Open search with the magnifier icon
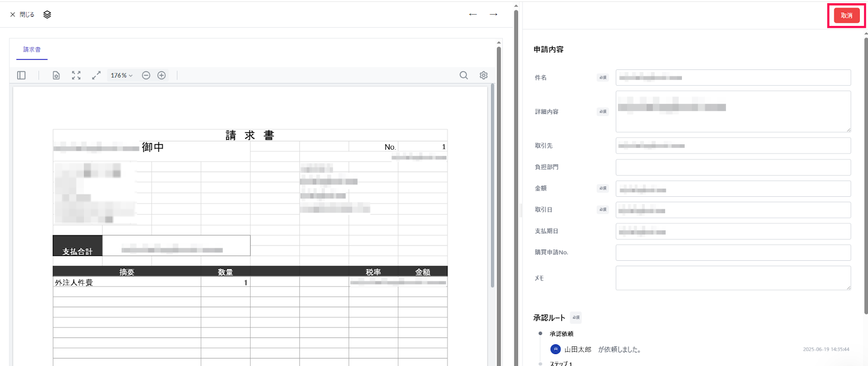 tap(464, 75)
